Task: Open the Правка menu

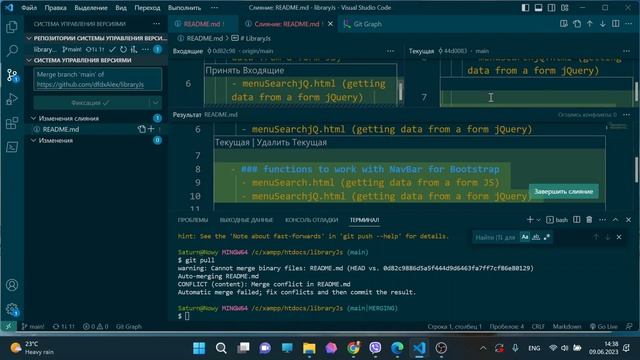Action: coord(56,7)
